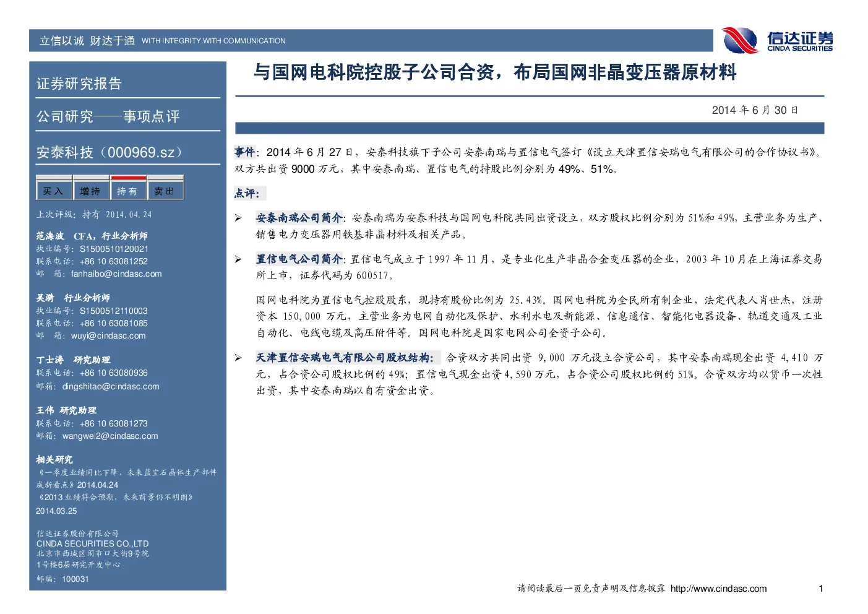Screen dimensions: 868x614
Task: Select the 买入 rating box
Action: 53,191
